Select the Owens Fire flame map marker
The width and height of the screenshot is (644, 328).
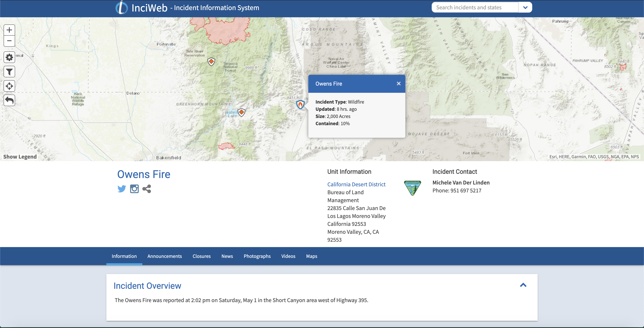(300, 104)
